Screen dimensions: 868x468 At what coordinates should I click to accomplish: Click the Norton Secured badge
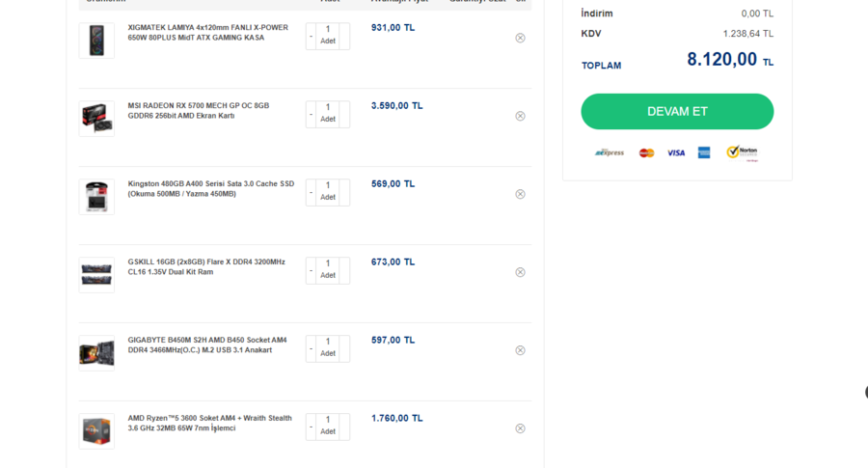(742, 152)
